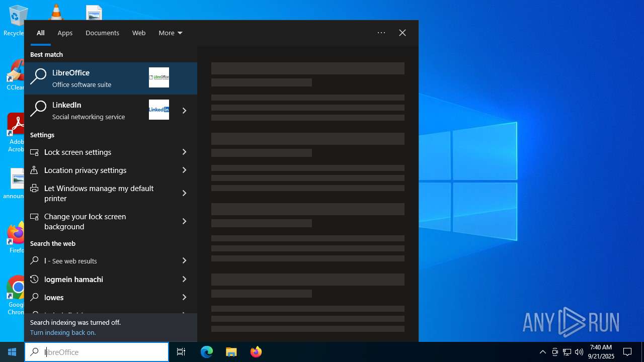Switch to the Apps tab
This screenshot has height=362, width=644.
65,33
